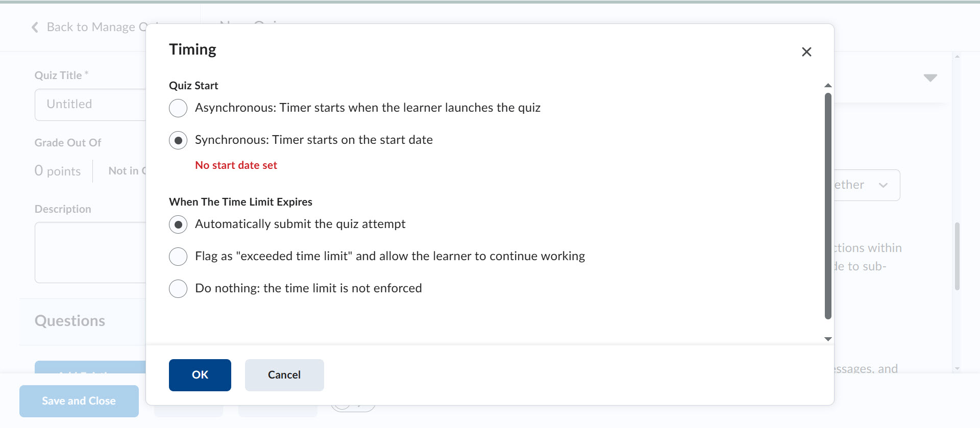
Task: Choose Automatically submit the quiz attempt
Action: 178,224
